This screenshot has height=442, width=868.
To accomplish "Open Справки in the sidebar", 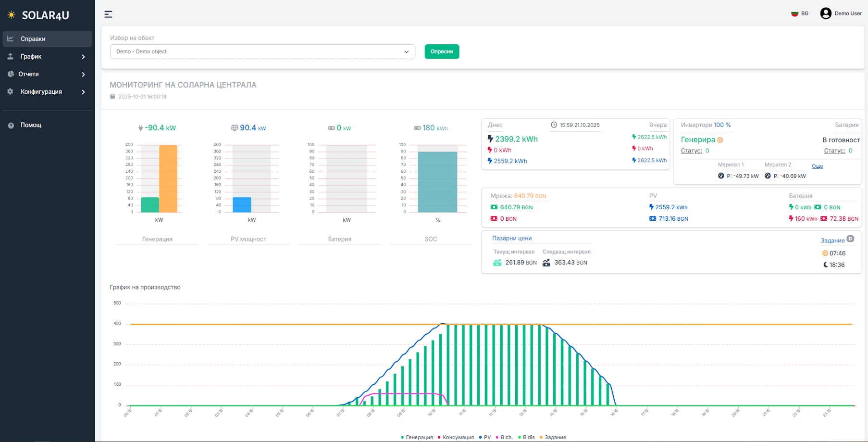I will [x=47, y=39].
